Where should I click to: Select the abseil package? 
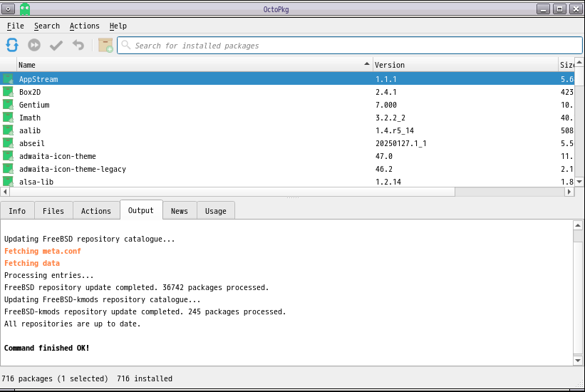pyautogui.click(x=287, y=143)
